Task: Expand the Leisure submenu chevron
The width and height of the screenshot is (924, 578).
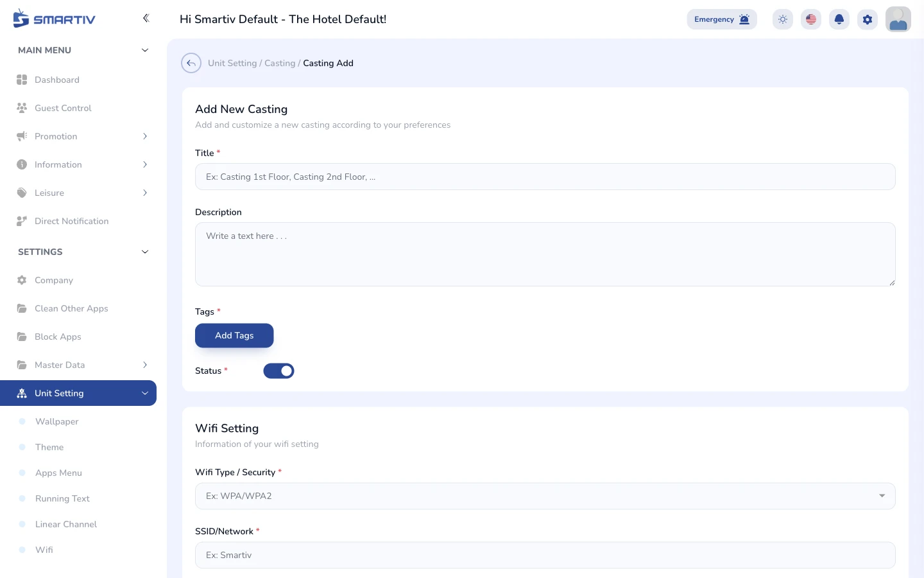Action: (145, 193)
